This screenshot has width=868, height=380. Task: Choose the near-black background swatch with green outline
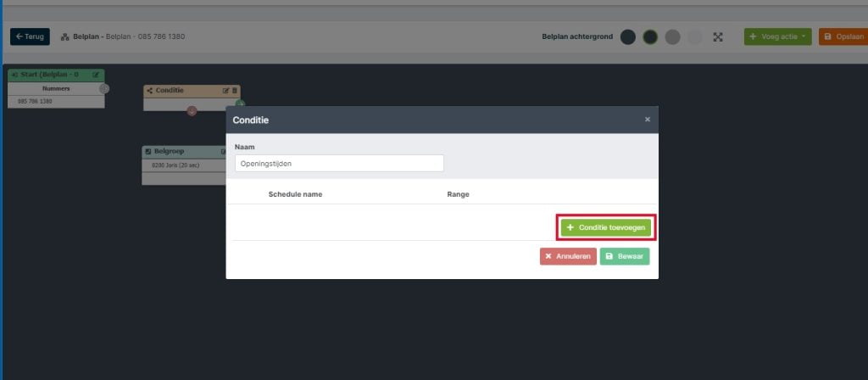pyautogui.click(x=650, y=37)
